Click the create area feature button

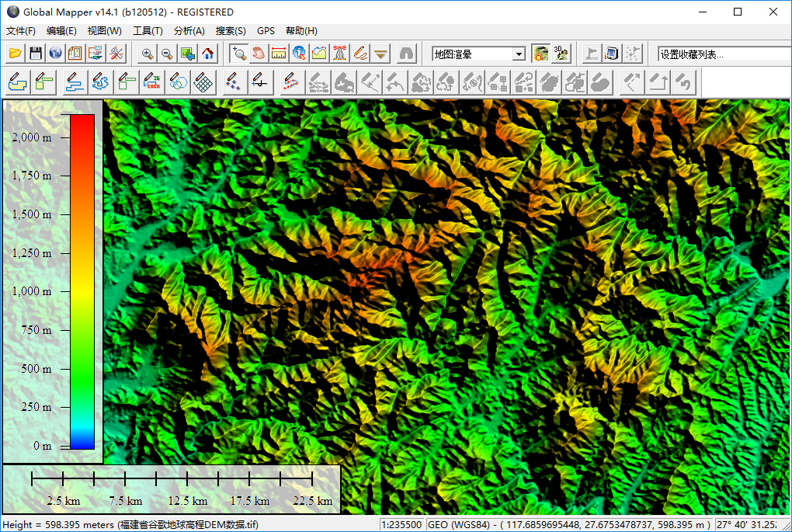point(19,82)
